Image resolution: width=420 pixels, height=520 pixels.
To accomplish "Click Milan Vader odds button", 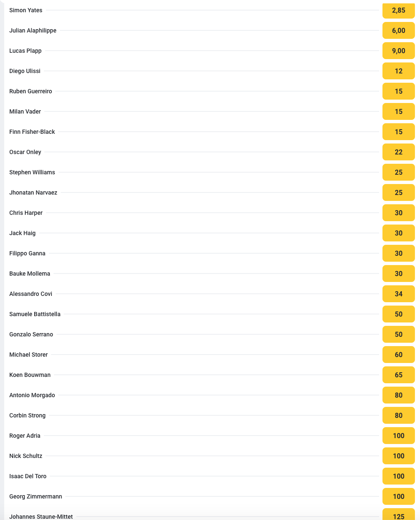I will [x=398, y=111].
